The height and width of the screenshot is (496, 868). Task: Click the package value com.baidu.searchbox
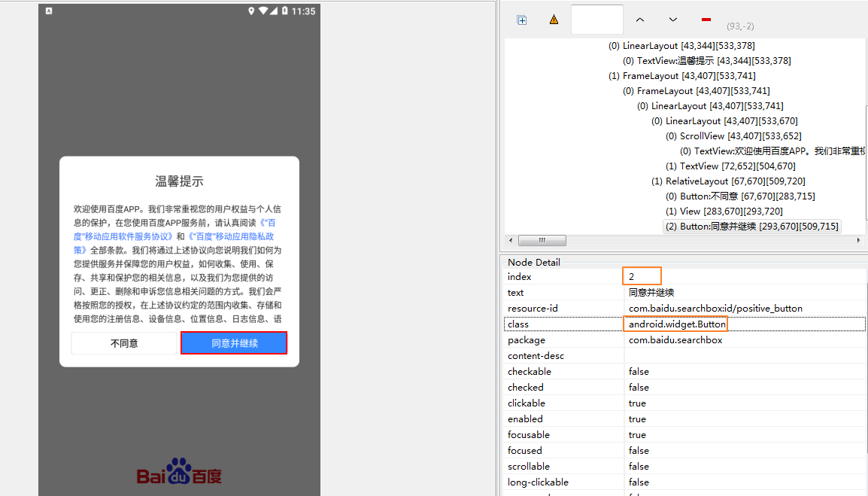pyautogui.click(x=675, y=340)
